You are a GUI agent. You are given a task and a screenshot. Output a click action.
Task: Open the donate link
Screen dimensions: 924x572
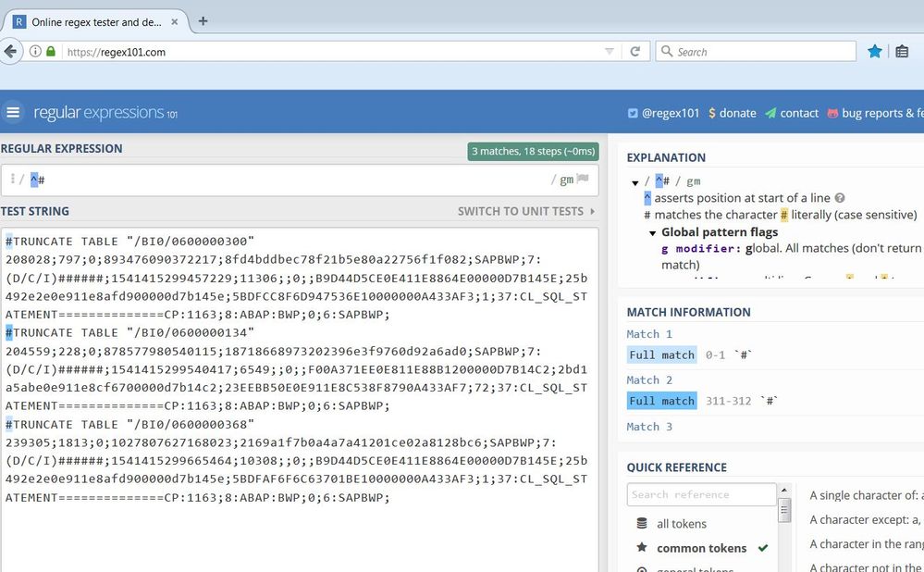click(732, 113)
